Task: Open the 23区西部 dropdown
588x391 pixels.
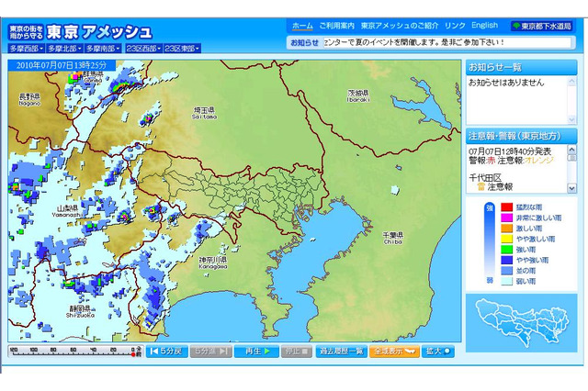Action: tap(143, 49)
